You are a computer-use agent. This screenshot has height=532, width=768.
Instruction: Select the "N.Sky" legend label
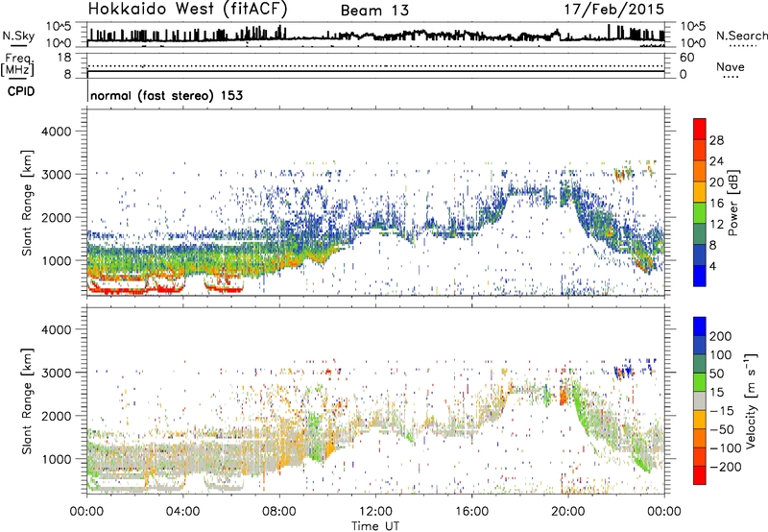pos(18,36)
